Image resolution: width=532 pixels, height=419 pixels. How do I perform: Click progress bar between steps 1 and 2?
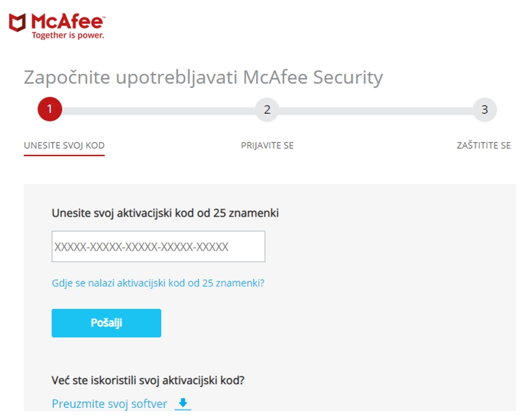(x=159, y=111)
